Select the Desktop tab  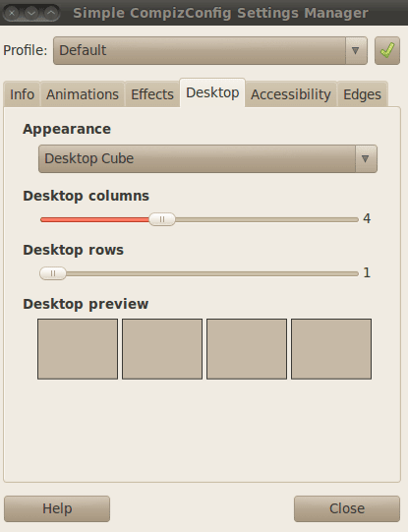tap(212, 92)
